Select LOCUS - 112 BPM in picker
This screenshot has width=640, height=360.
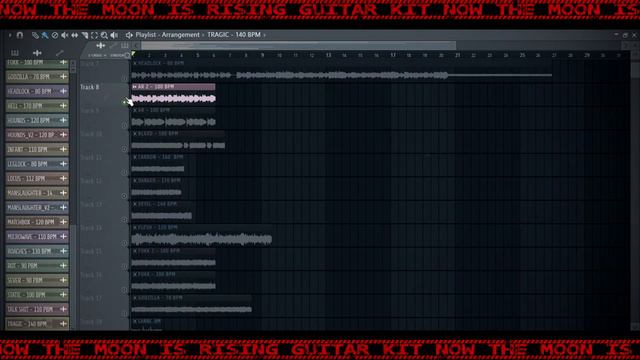(37, 178)
